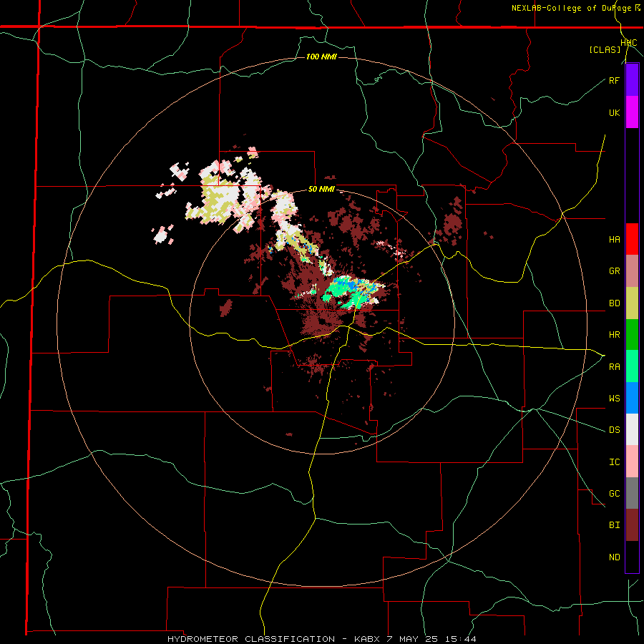This screenshot has height=644, width=644.
Task: Click the HYDROMETEOR CLASSIFICATION caption text
Action: [251, 639]
